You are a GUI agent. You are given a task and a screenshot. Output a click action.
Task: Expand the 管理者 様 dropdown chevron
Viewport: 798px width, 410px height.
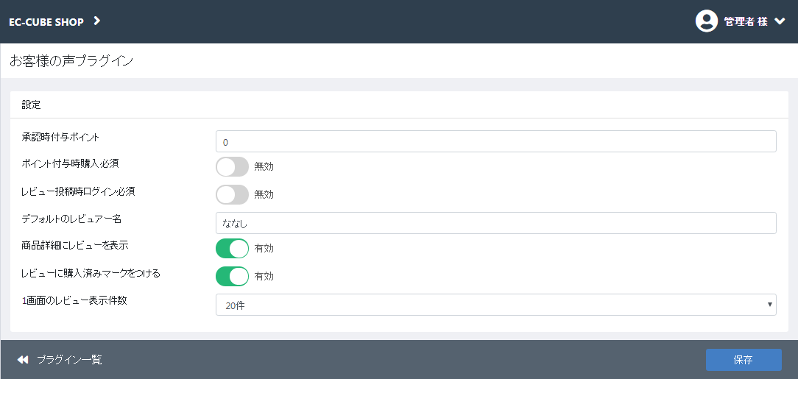780,21
